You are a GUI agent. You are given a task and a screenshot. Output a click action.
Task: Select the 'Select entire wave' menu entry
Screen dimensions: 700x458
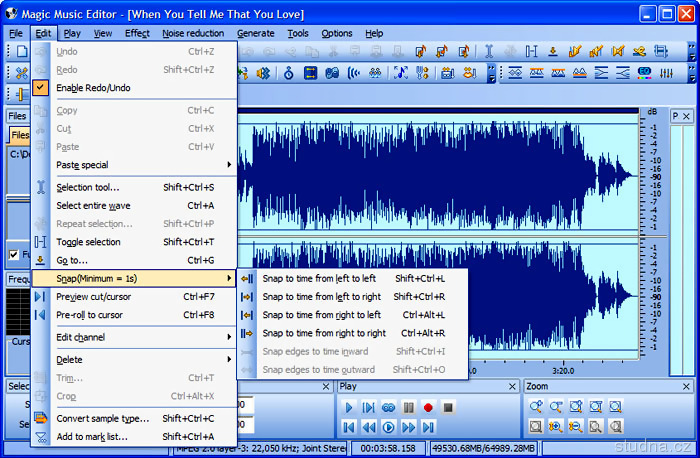[x=93, y=205]
